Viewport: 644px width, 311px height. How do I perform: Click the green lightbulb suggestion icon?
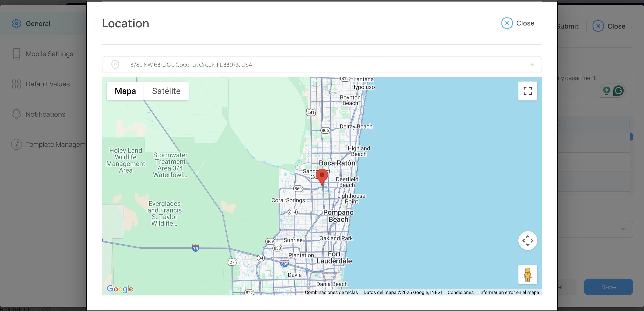pyautogui.click(x=606, y=91)
